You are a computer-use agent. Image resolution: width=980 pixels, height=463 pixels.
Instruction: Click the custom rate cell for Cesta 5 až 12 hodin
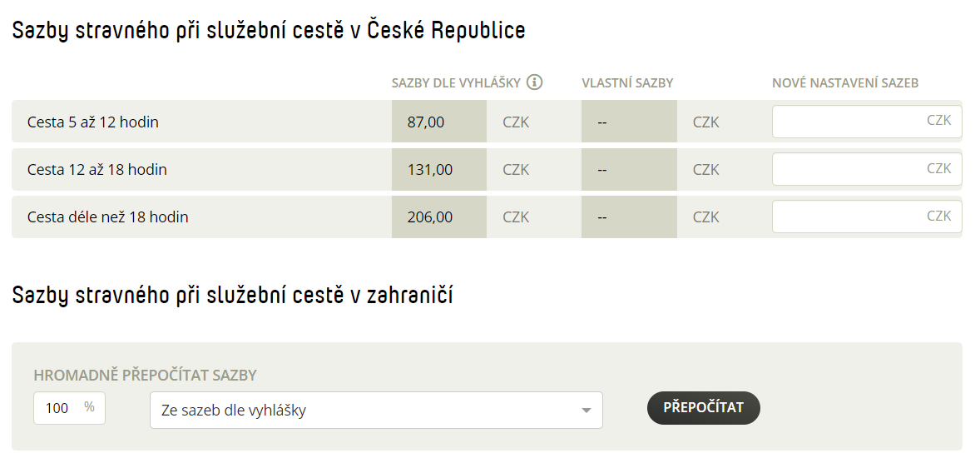point(630,122)
